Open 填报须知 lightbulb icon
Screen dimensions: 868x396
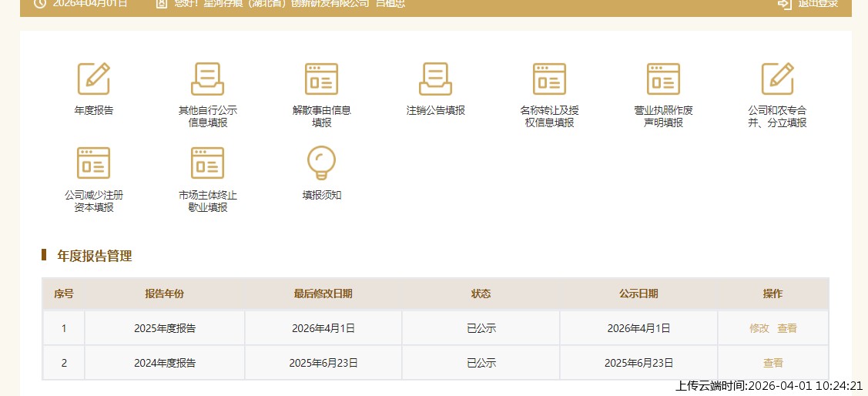[x=322, y=163]
